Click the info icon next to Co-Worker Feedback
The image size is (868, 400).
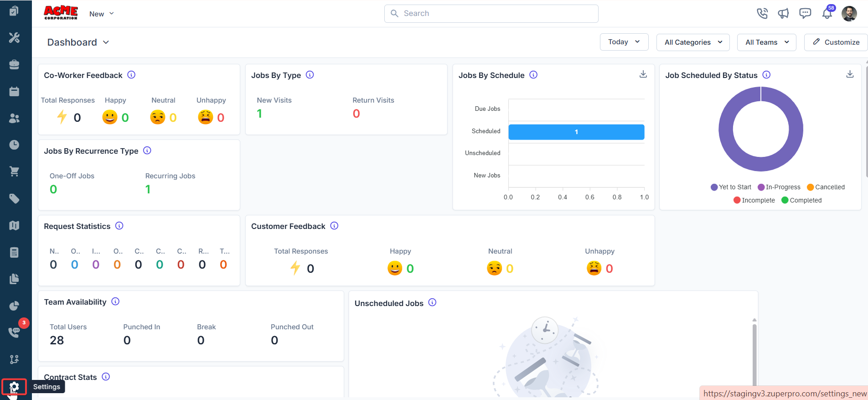click(x=131, y=75)
